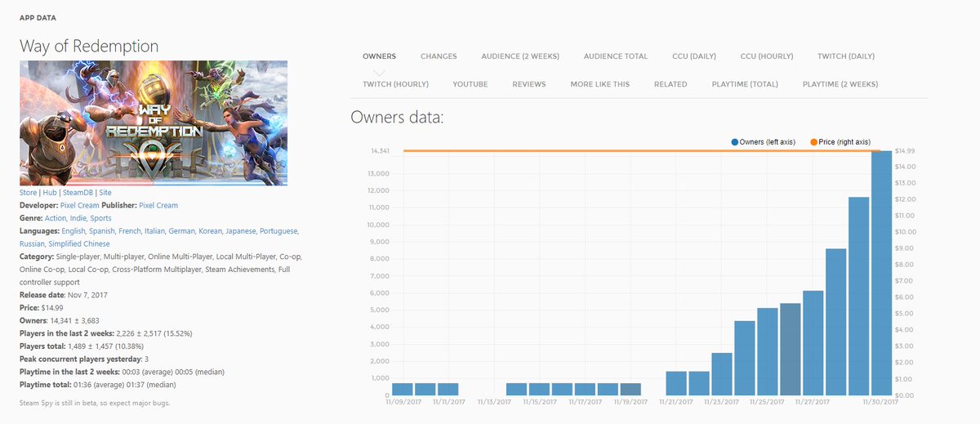Open the Indie genre link
Image resolution: width=980 pixels, height=424 pixels.
pos(78,218)
